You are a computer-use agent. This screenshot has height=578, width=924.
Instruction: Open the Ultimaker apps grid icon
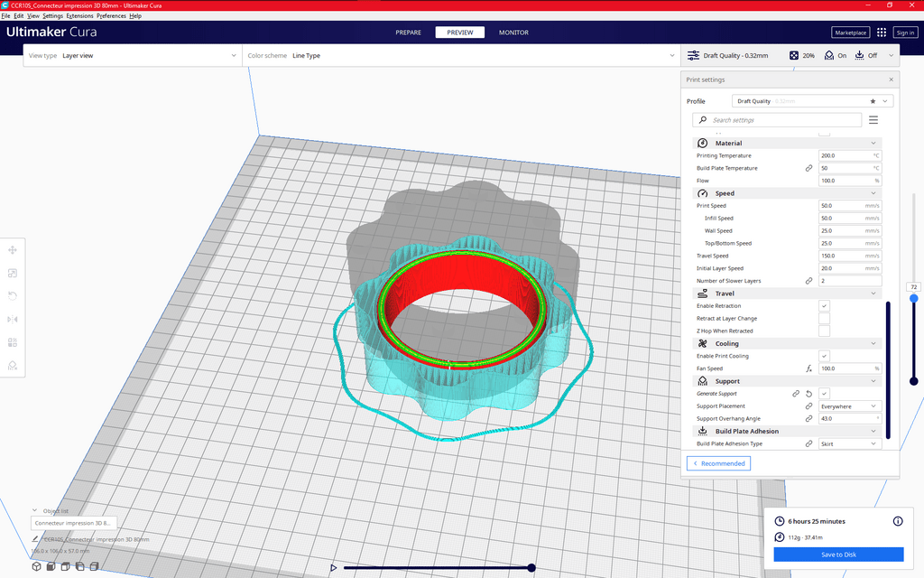click(x=882, y=33)
